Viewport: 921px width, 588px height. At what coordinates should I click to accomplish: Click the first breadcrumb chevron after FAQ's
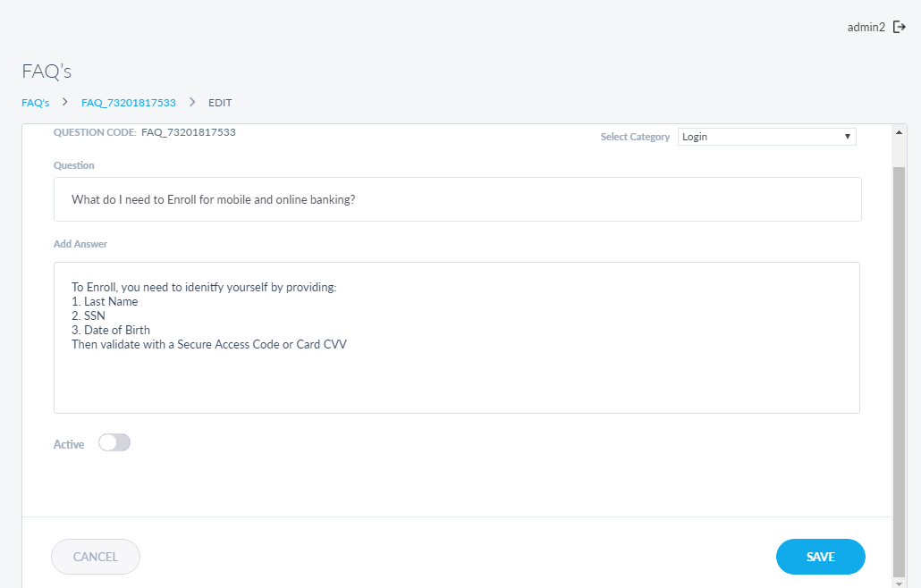[x=65, y=103]
